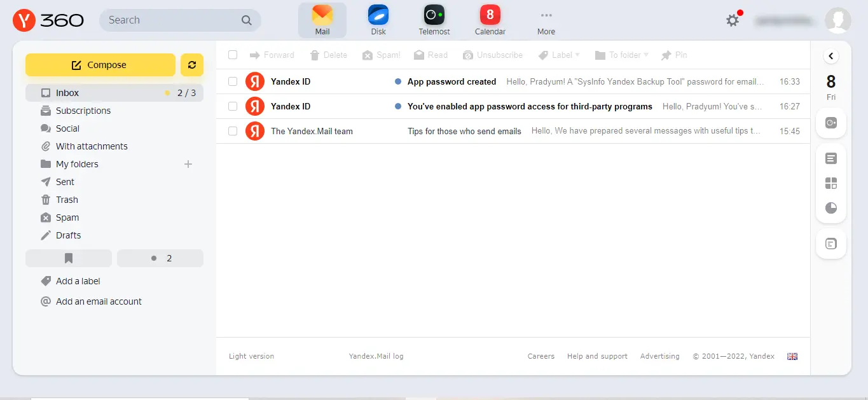Open the settings gear icon
This screenshot has width=868, height=400.
733,20
